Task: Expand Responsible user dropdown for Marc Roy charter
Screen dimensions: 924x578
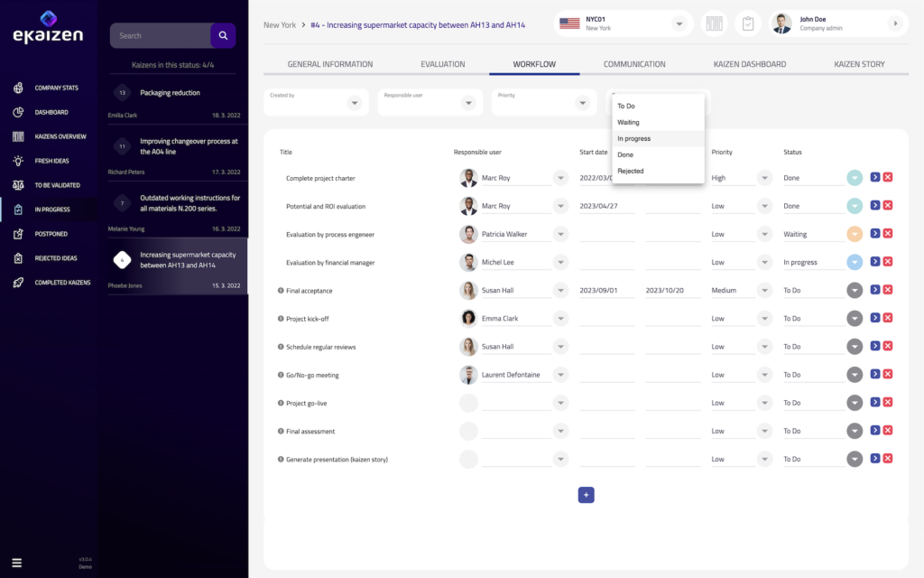Action: tap(560, 178)
